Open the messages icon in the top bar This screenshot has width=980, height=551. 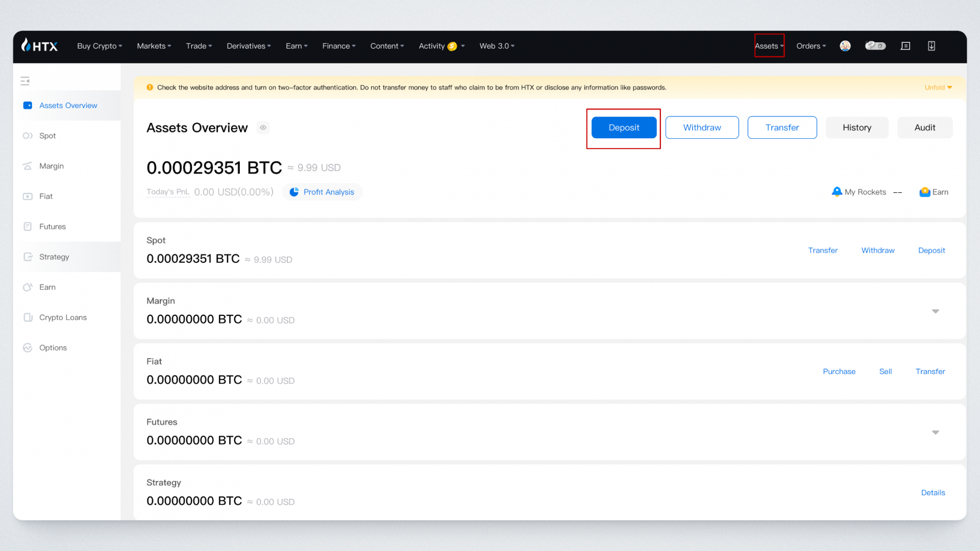905,46
